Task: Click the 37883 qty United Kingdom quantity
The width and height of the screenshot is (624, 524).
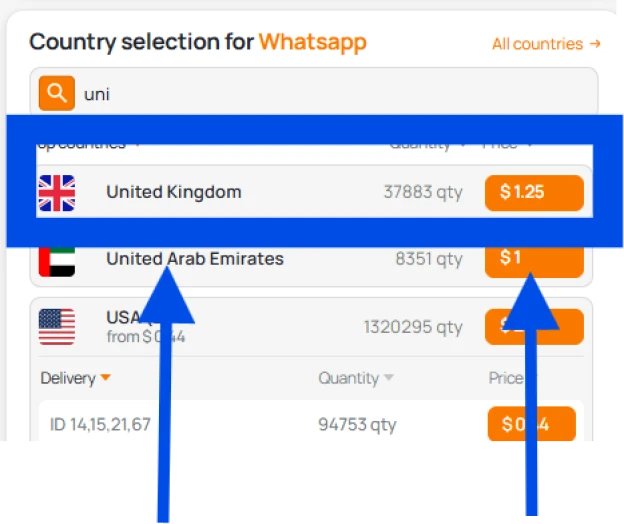Action: click(x=423, y=192)
